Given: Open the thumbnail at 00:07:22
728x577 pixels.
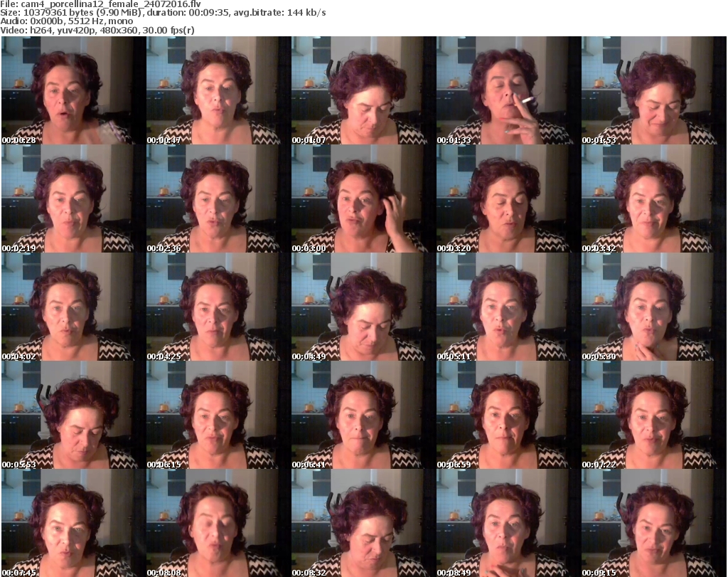Looking at the screenshot, I should pos(654,415).
